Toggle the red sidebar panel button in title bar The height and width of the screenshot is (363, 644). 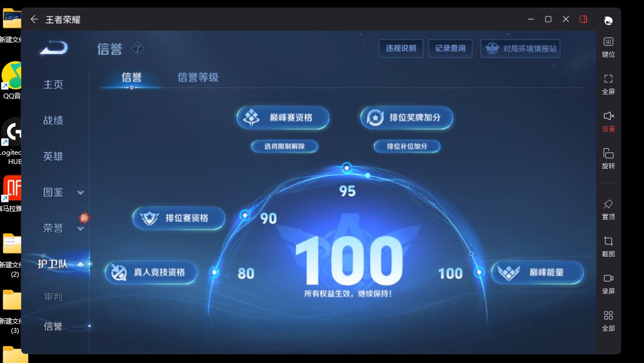pos(583,19)
